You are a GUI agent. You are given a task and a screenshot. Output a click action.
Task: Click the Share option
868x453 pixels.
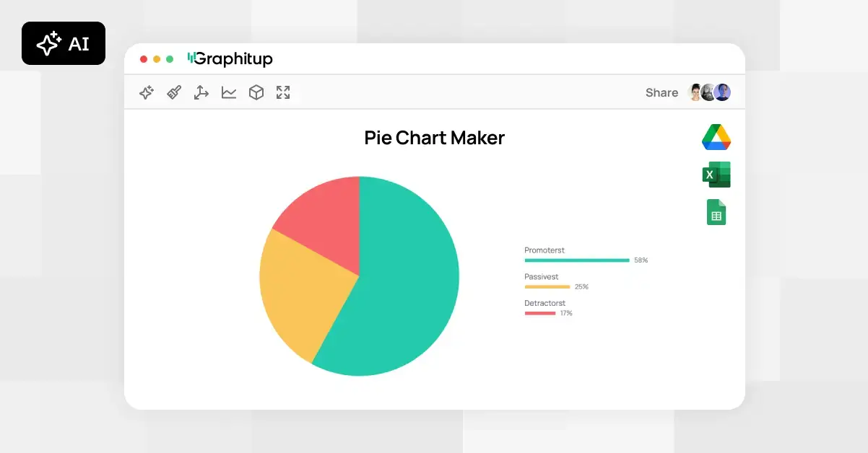[661, 92]
